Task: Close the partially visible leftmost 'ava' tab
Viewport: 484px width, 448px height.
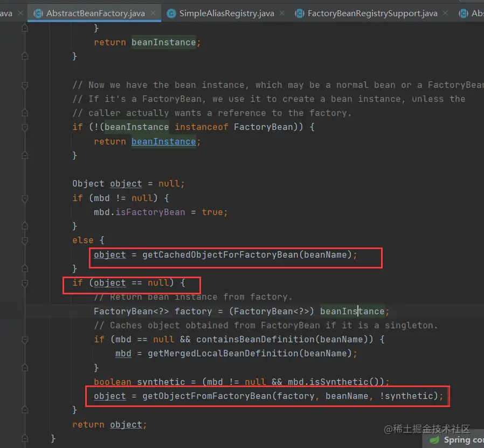Action: point(20,13)
